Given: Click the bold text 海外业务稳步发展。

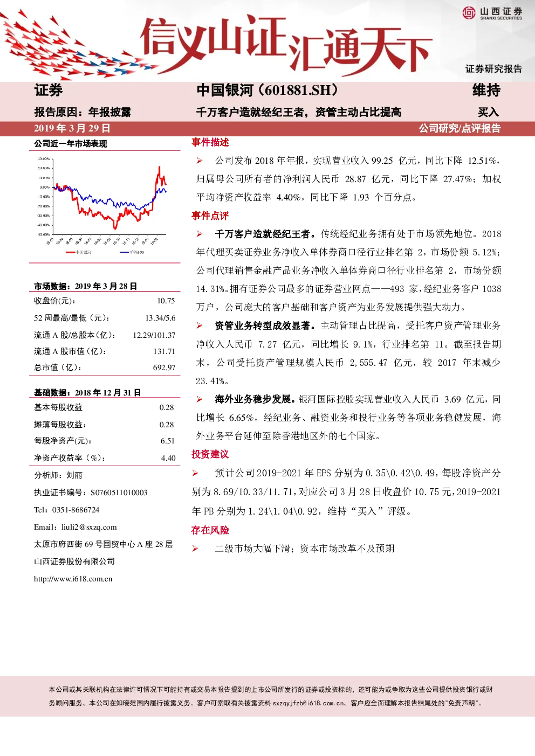Looking at the screenshot, I should coord(256,399).
